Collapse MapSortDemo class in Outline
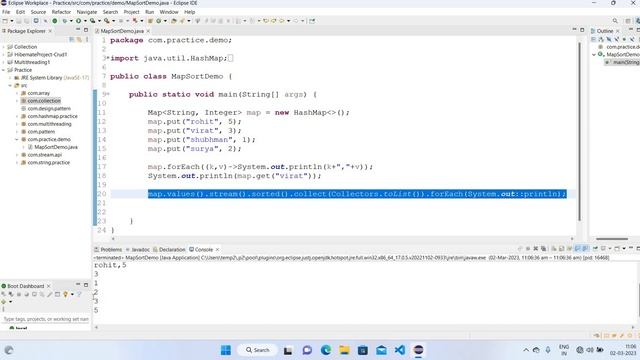The width and height of the screenshot is (640, 360). pos(594,54)
